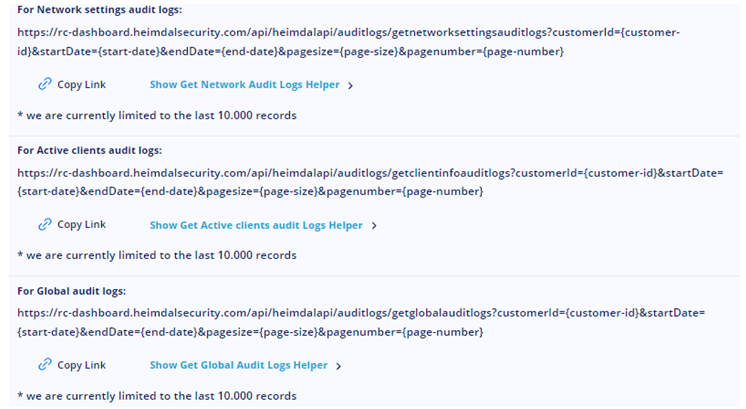Image resolution: width=746 pixels, height=409 pixels.
Task: Open Show Get Active clients audit Logs Helper
Action: pos(256,225)
